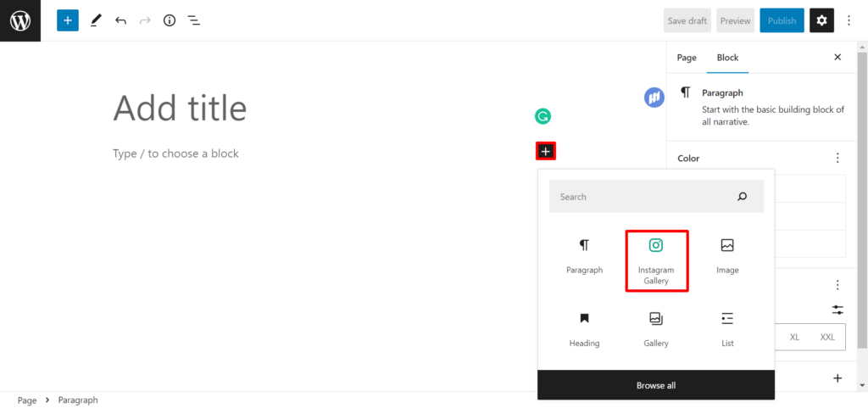Insert the Instagram Gallery block
This screenshot has width=868, height=408.
coord(656,260)
